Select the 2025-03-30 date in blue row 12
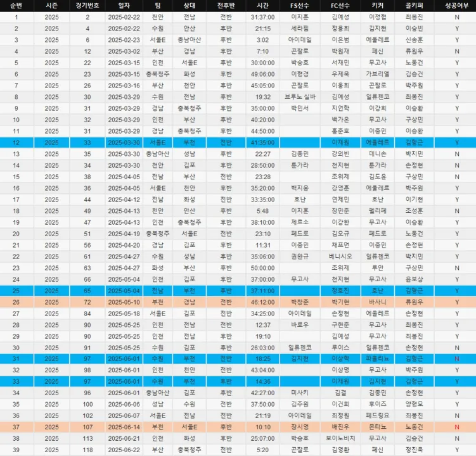This screenshot has width=476, height=456. [124, 142]
